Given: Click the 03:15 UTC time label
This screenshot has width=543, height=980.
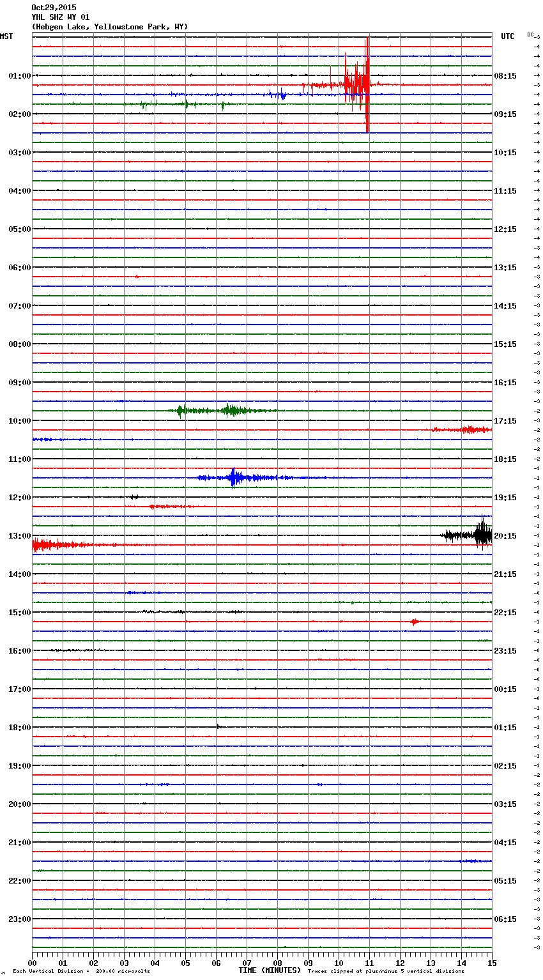Looking at the screenshot, I should tap(505, 804).
